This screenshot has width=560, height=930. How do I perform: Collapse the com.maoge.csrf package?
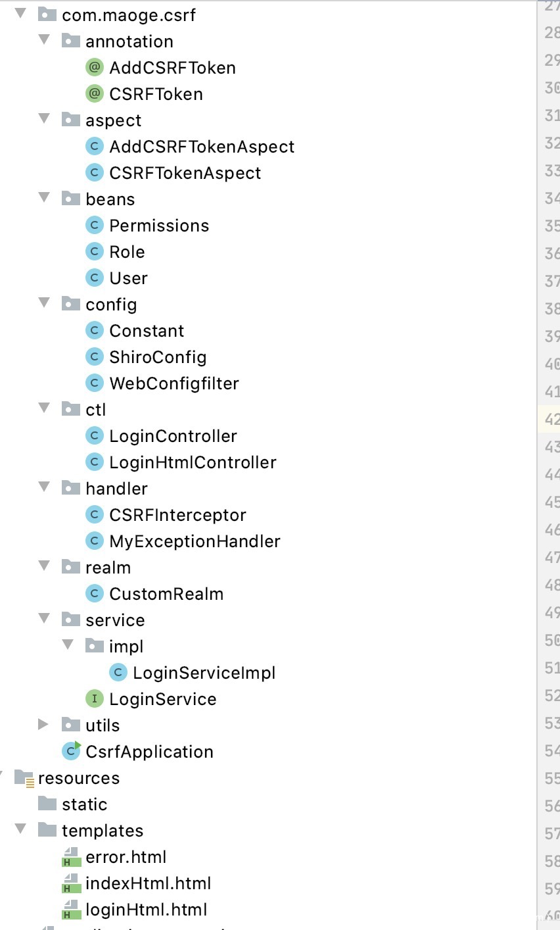coord(20,14)
